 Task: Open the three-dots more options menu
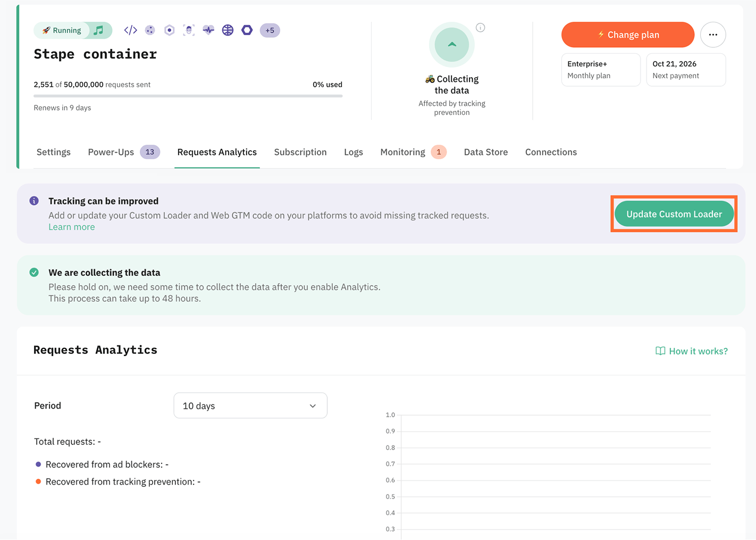[713, 35]
